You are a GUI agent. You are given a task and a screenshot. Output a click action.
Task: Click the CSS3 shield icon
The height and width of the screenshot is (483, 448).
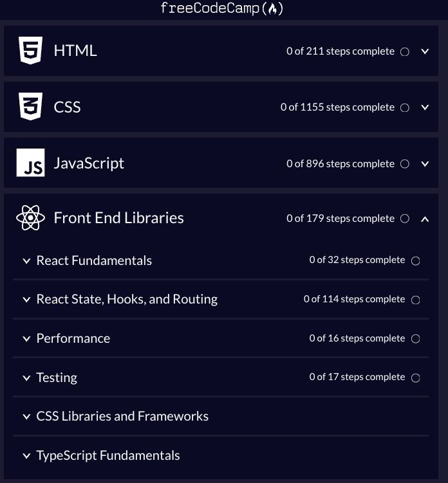coord(30,106)
